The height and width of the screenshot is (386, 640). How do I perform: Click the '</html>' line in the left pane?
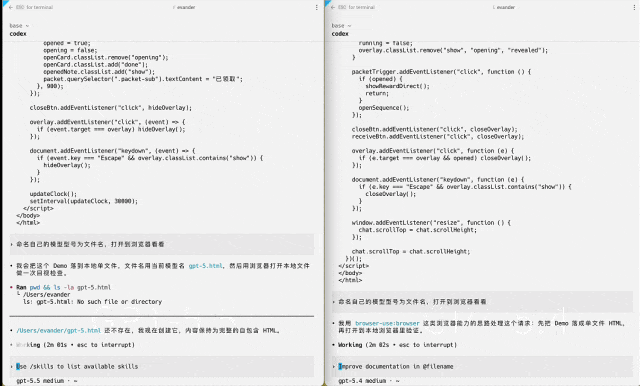click(28, 223)
